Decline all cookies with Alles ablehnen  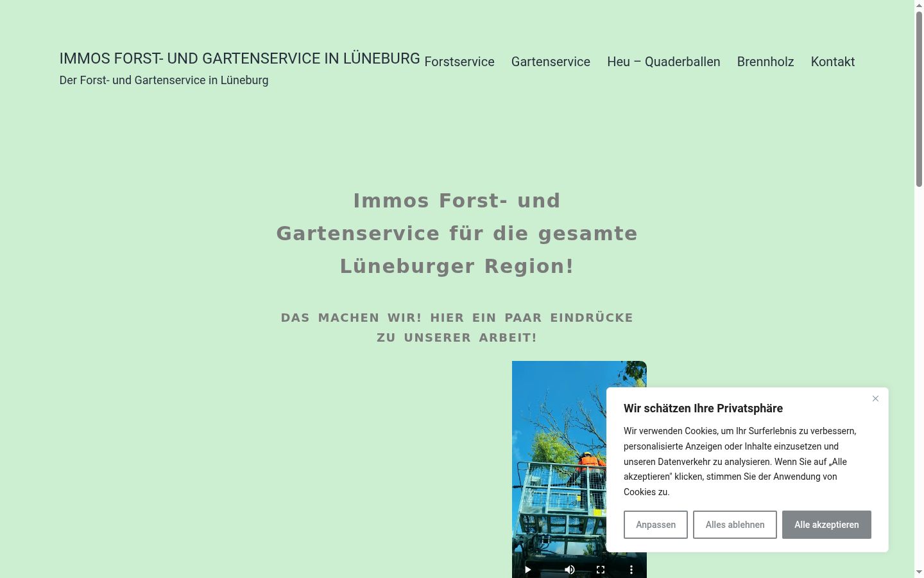[x=735, y=525]
